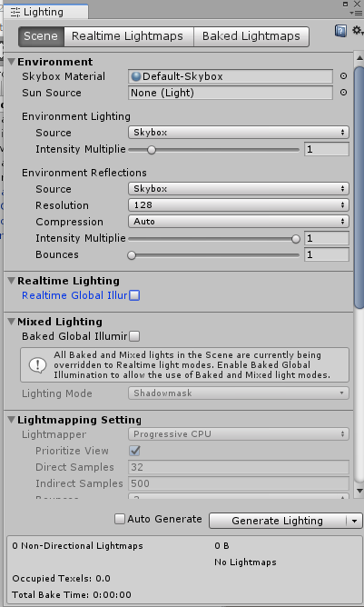
Task: Click the Skybox Material object picker circle
Action: (343, 76)
